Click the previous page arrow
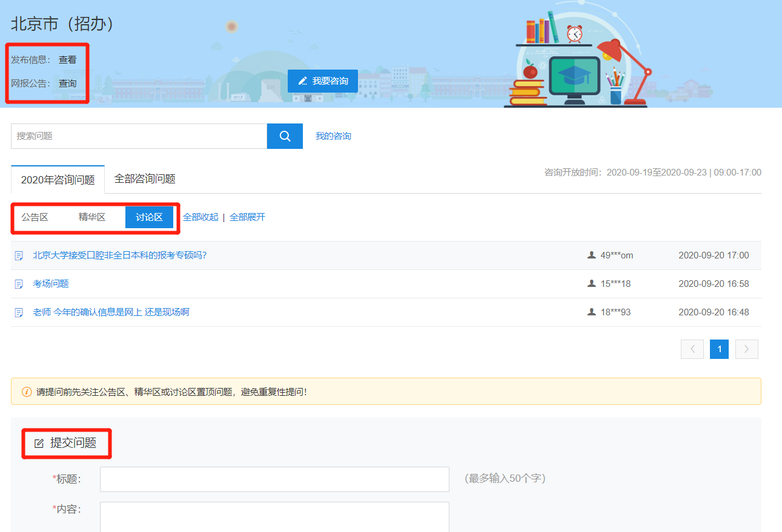 pyautogui.click(x=692, y=349)
